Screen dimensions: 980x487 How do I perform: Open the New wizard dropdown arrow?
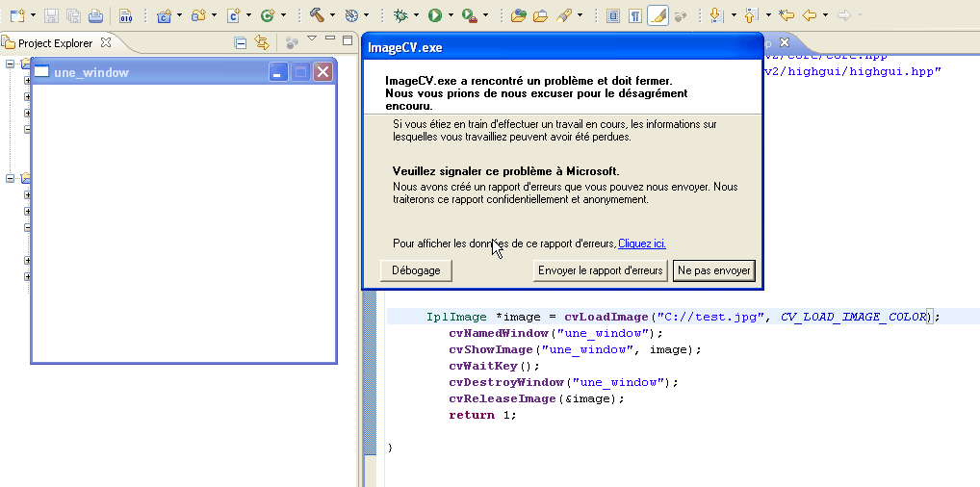coord(33,15)
